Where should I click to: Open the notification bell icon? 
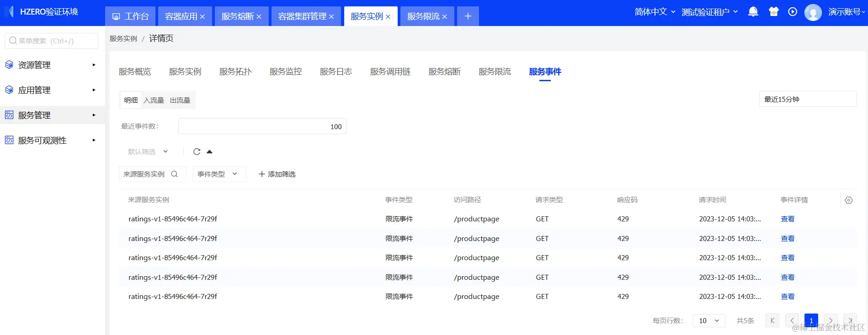(753, 12)
